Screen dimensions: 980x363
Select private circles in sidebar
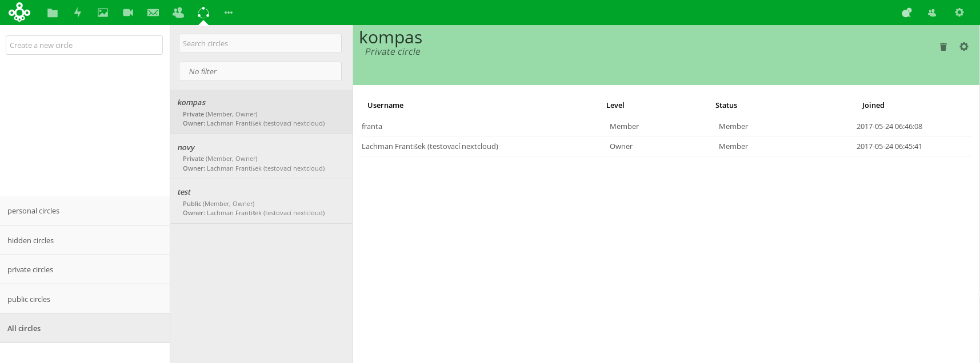(x=85, y=269)
